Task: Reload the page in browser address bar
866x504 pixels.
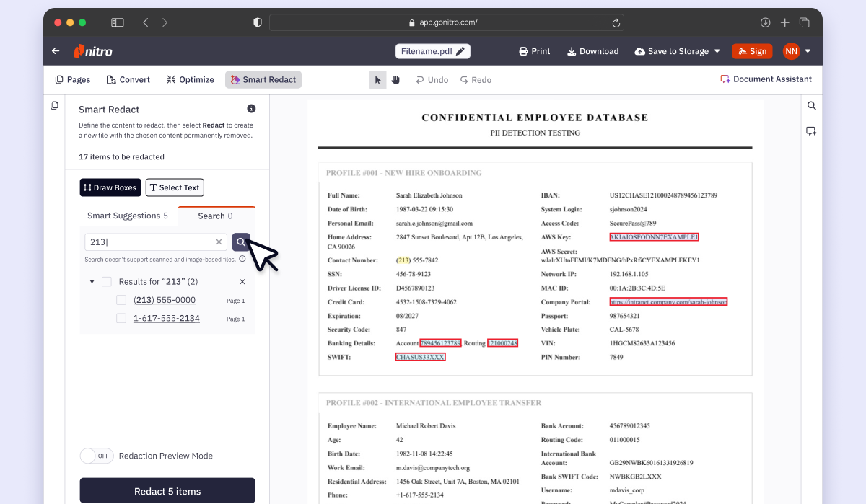Action: coord(616,22)
